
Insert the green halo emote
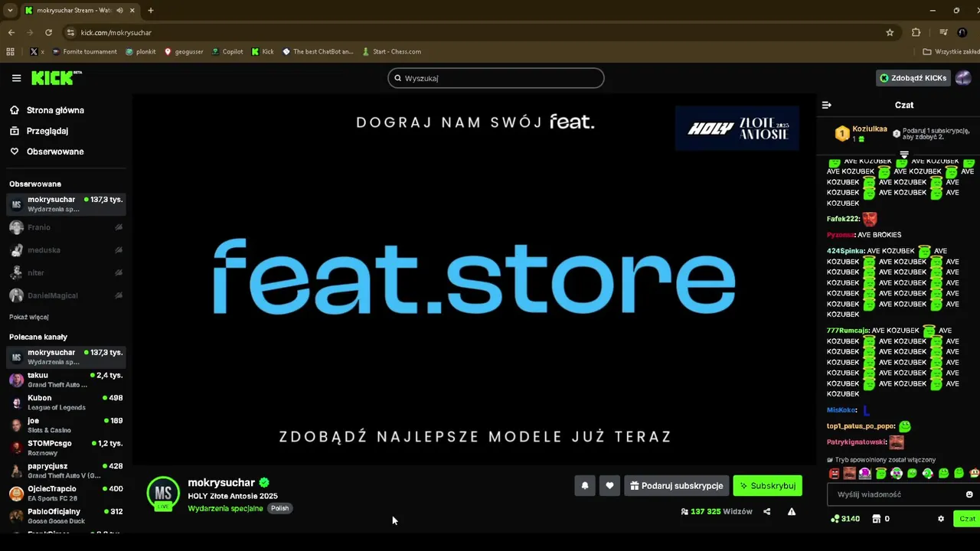coord(880,474)
